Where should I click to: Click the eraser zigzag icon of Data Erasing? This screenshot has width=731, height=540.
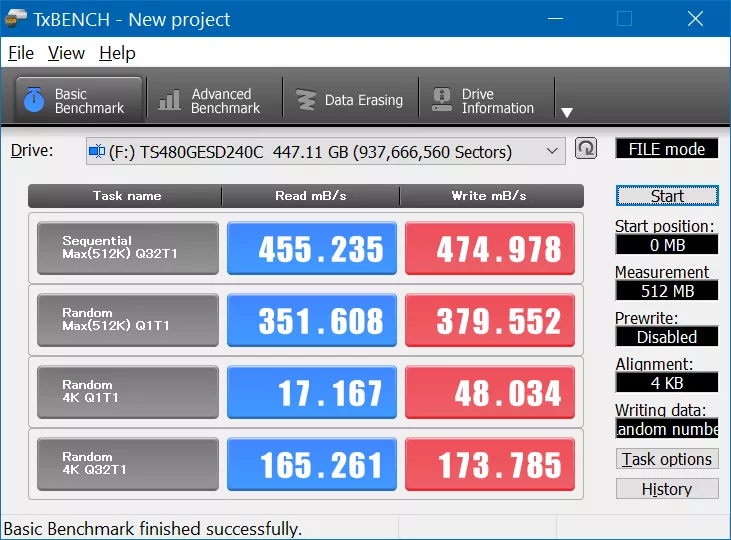306,100
